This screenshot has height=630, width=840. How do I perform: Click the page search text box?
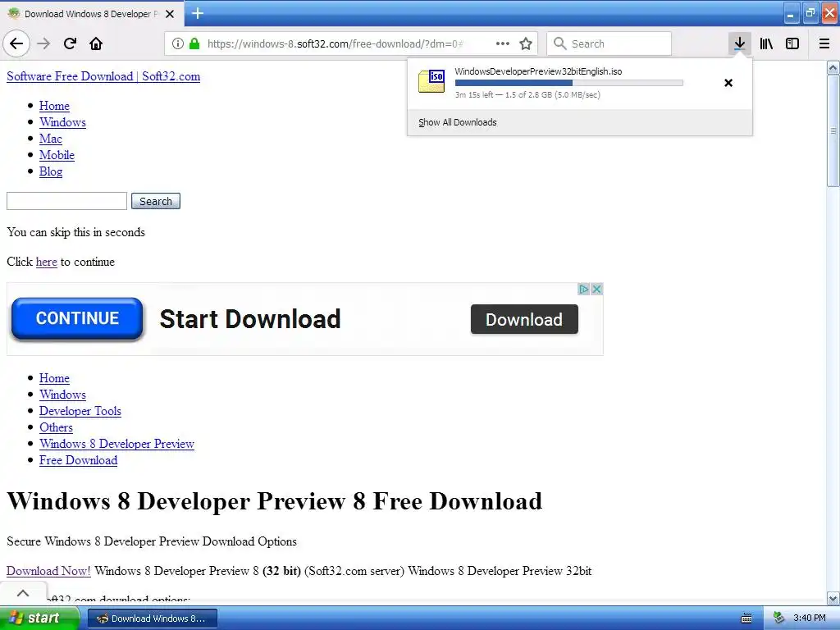click(x=66, y=201)
